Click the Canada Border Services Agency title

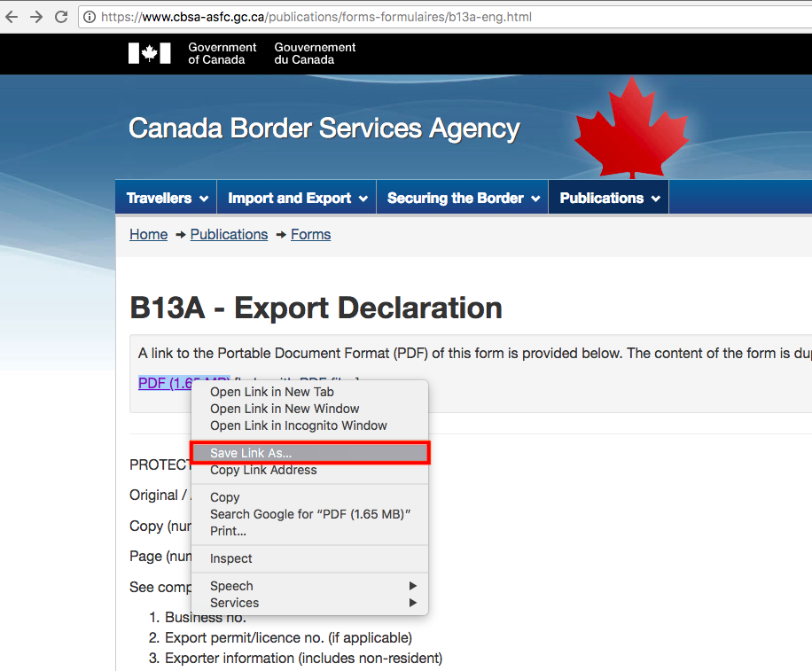[x=324, y=129]
